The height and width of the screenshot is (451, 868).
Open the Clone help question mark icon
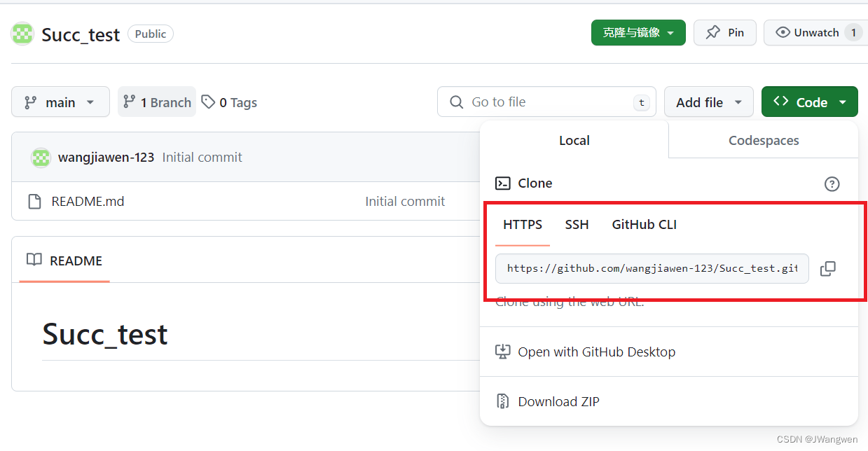pyautogui.click(x=832, y=183)
